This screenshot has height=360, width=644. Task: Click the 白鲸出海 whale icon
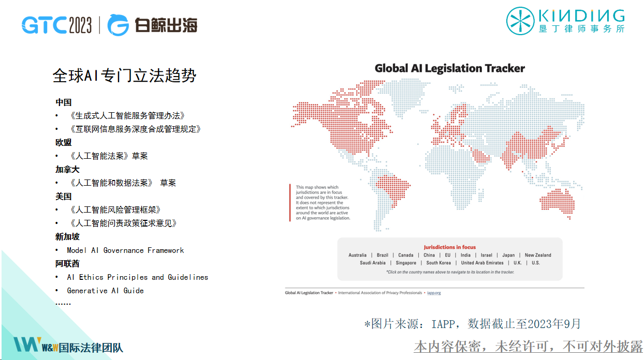(x=118, y=25)
